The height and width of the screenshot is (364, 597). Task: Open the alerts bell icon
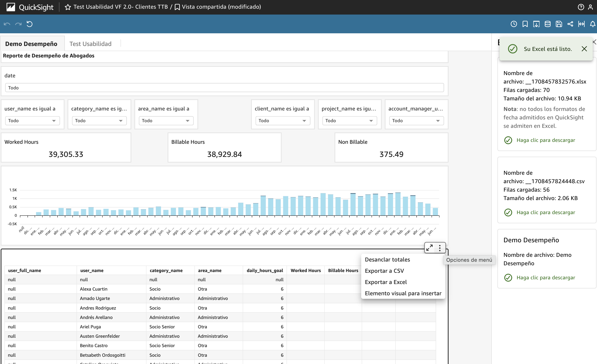593,24
